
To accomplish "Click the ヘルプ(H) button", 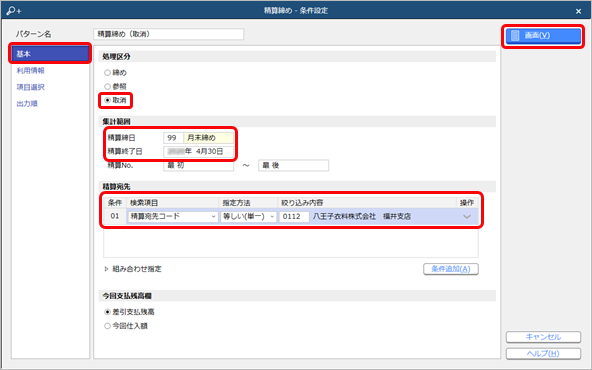I will tap(543, 354).
